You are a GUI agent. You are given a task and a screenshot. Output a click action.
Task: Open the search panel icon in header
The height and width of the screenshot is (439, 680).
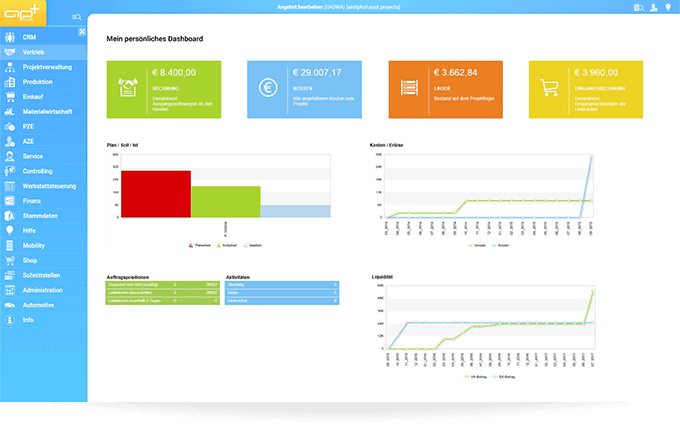pyautogui.click(x=637, y=7)
